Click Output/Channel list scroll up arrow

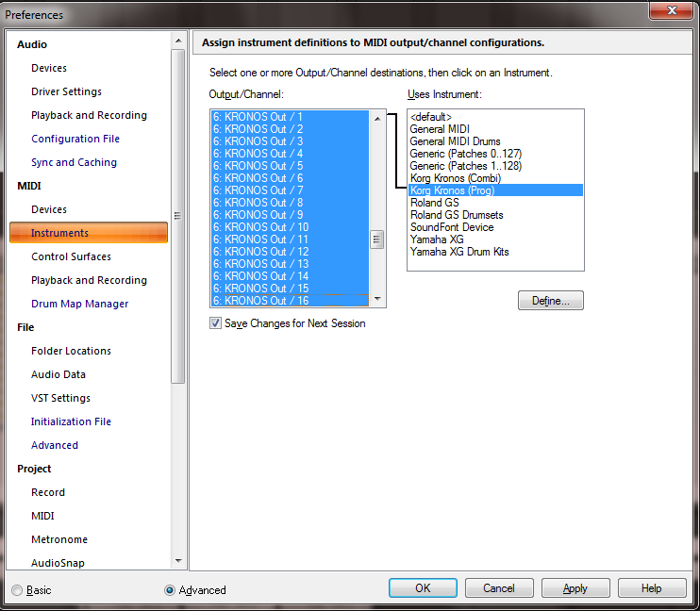pos(377,118)
